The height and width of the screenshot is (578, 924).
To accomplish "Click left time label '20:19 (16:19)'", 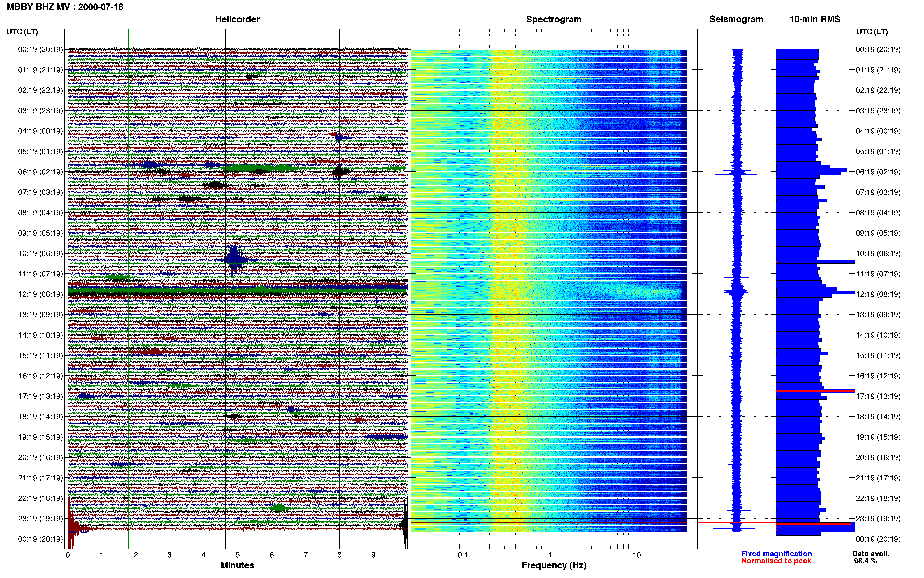I will 41,458.
